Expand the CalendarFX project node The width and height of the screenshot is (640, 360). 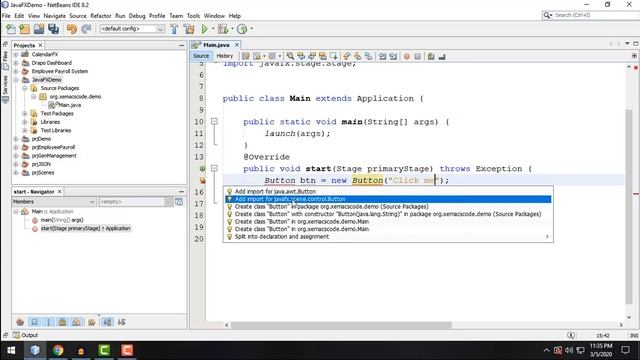[16, 54]
